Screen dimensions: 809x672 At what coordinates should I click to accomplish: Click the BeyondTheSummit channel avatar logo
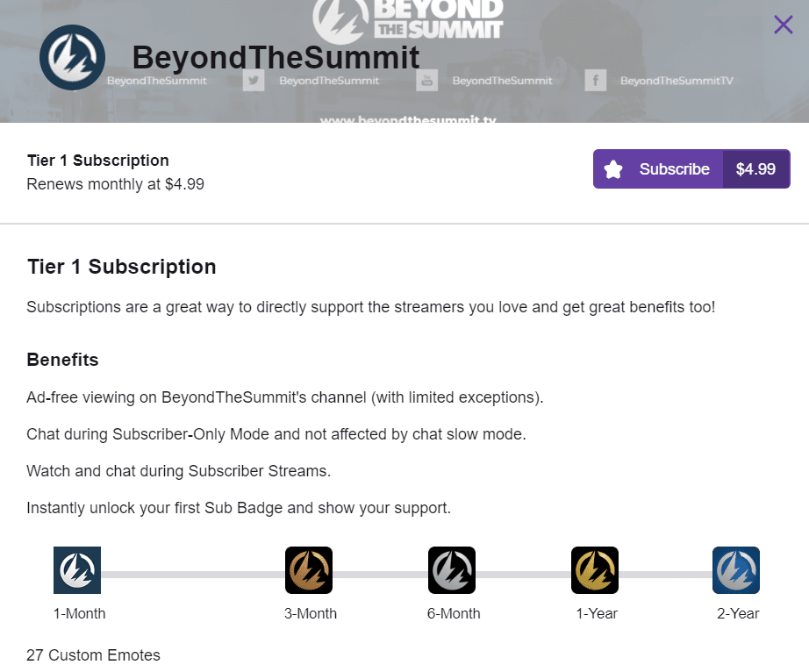pos(72,57)
